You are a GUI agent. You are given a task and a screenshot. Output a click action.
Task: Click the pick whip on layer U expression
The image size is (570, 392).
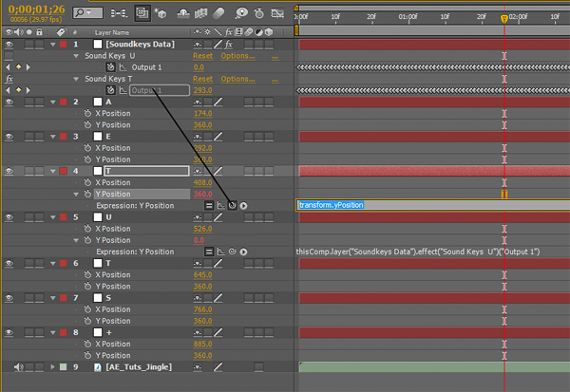[233, 252]
